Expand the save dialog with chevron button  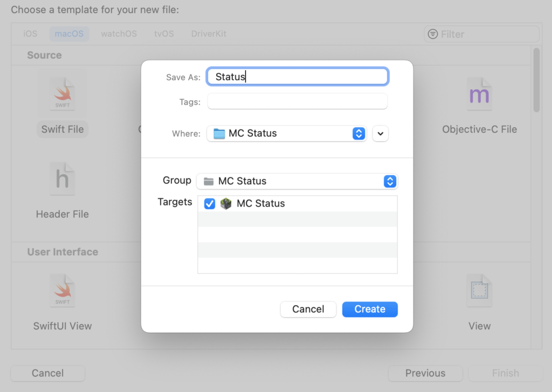click(x=380, y=134)
